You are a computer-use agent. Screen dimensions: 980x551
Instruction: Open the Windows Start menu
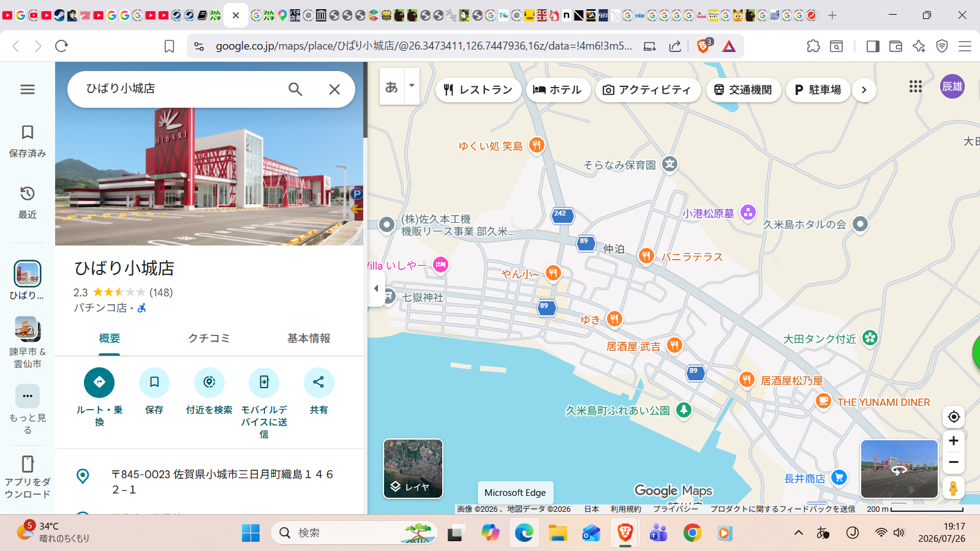(x=251, y=533)
